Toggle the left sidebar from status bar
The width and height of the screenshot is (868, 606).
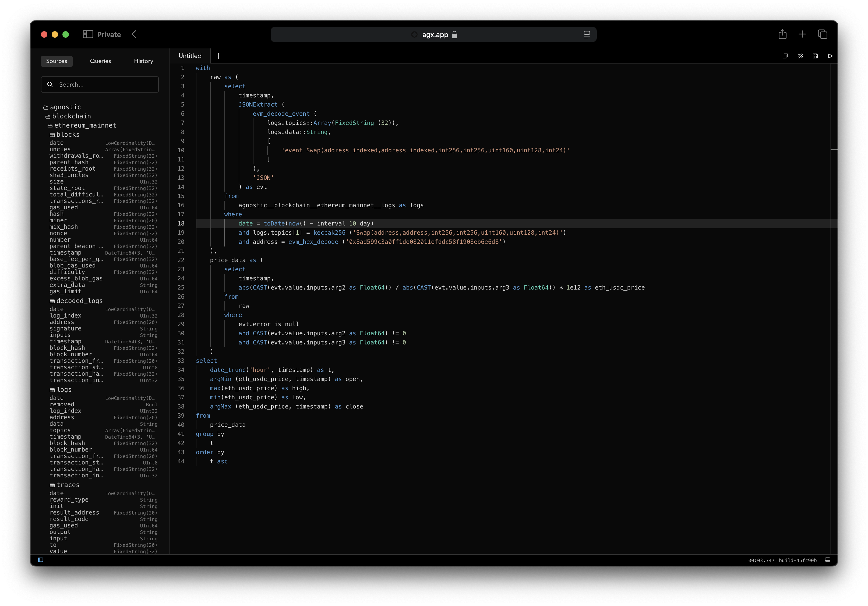[40, 559]
